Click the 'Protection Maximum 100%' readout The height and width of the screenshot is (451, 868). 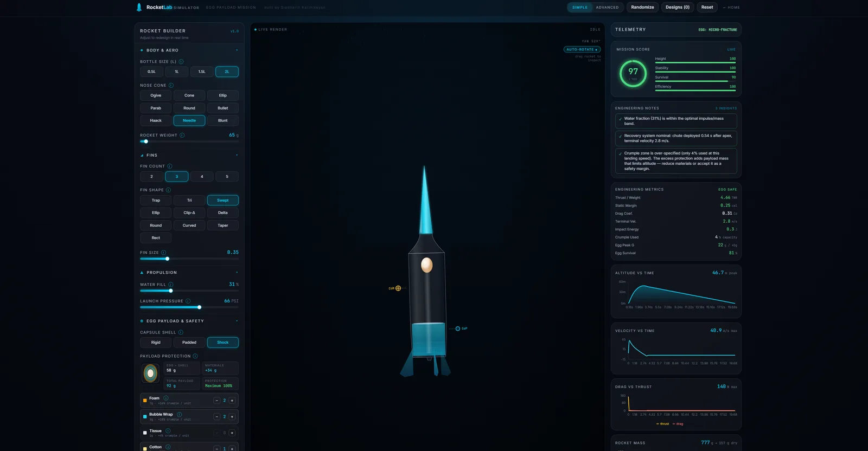[x=220, y=384]
